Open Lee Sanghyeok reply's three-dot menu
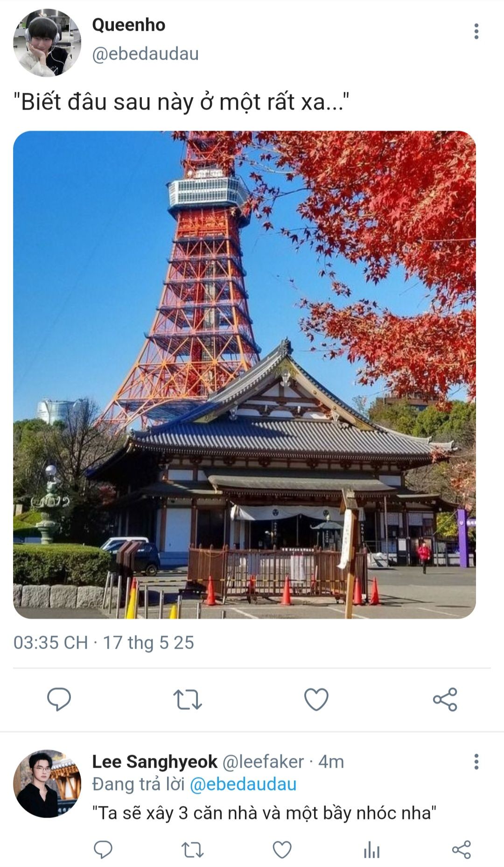This screenshot has height=867, width=504. point(476,762)
